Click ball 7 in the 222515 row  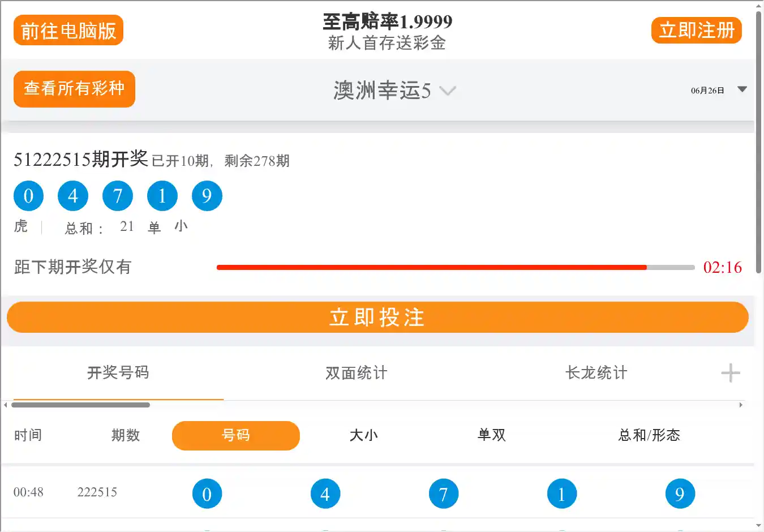pos(443,494)
